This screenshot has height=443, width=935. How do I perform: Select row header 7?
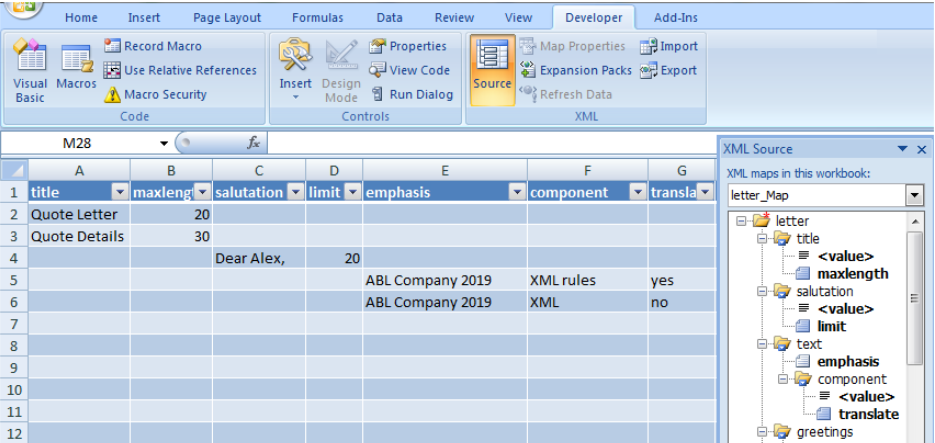point(14,324)
